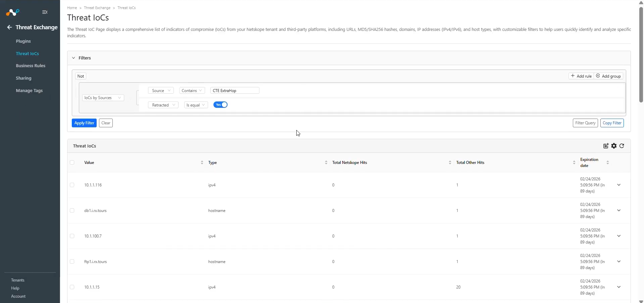Tick the select-all checkbox in the table header
The width and height of the screenshot is (644, 303).
72,163
